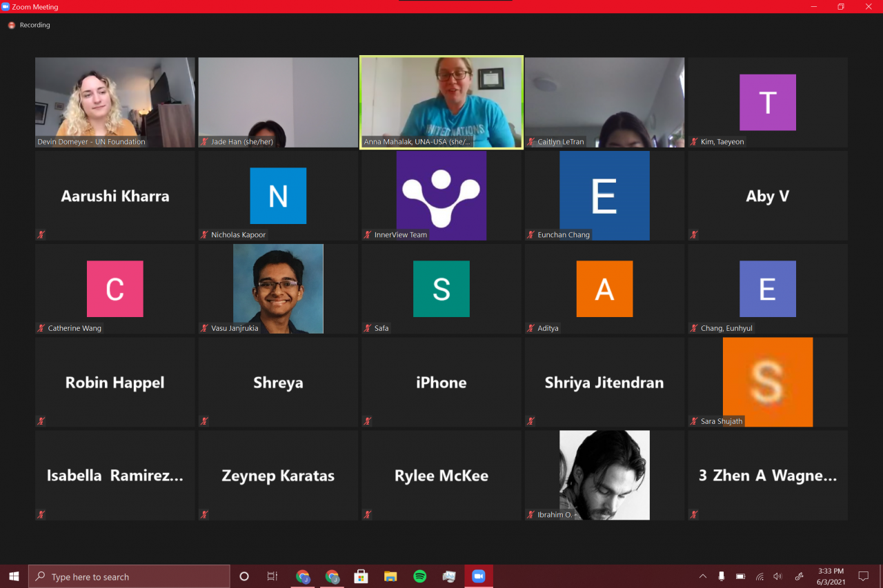883x588 pixels.
Task: Click the muted mic icon in Zeynep Karatas's tile
Action: [x=204, y=514]
